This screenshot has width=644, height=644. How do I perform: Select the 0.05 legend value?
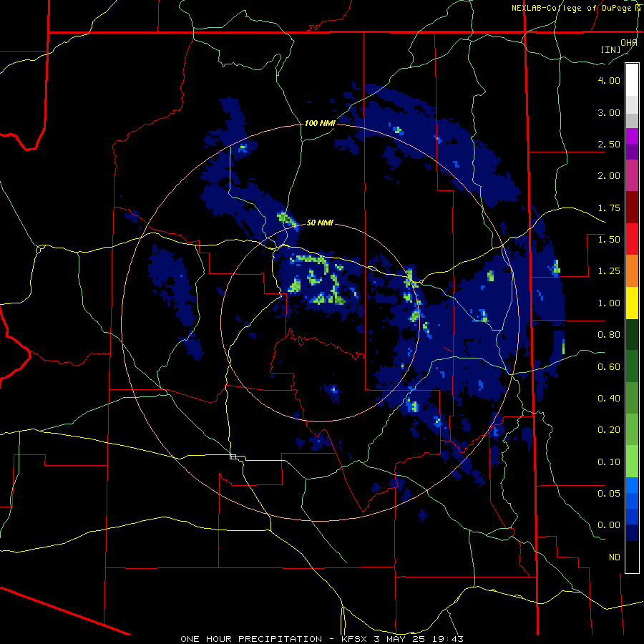pos(609,494)
